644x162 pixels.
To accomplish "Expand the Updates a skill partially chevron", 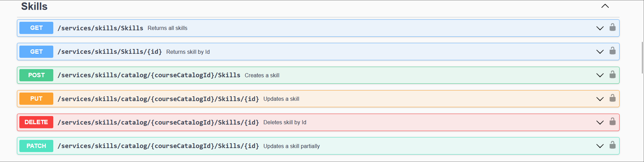I will (600, 146).
